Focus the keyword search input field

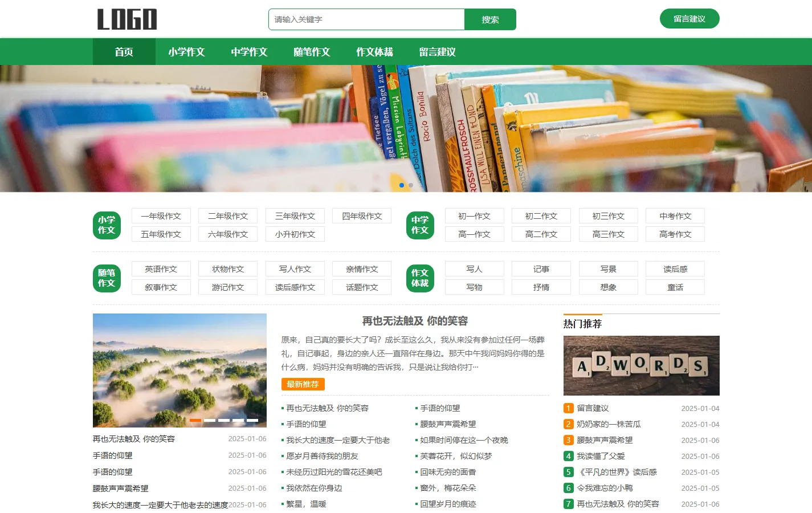coord(366,19)
